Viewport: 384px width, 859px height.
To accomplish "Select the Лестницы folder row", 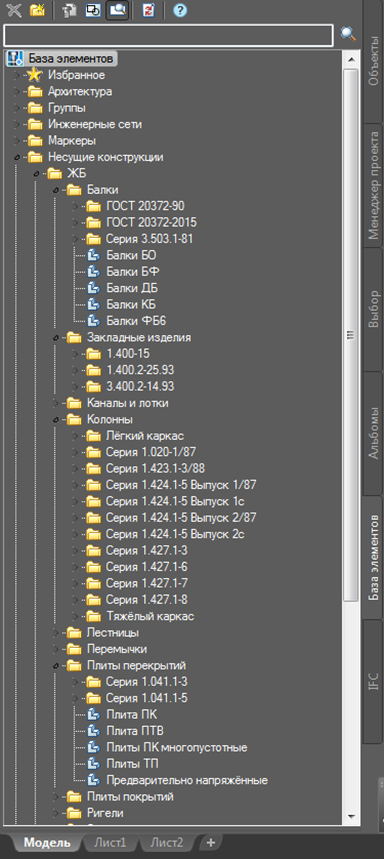I will click(113, 633).
